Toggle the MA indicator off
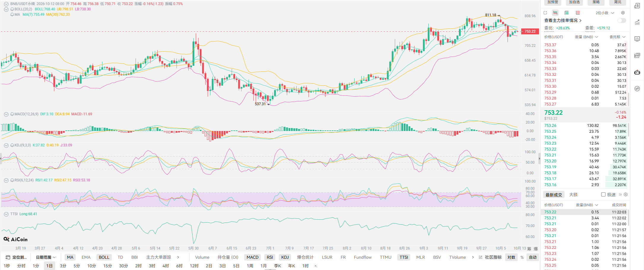The image size is (644, 270). tap(70, 257)
